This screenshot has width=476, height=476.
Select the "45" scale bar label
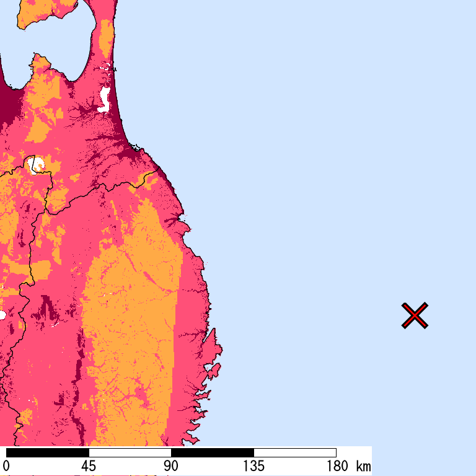tap(89, 466)
